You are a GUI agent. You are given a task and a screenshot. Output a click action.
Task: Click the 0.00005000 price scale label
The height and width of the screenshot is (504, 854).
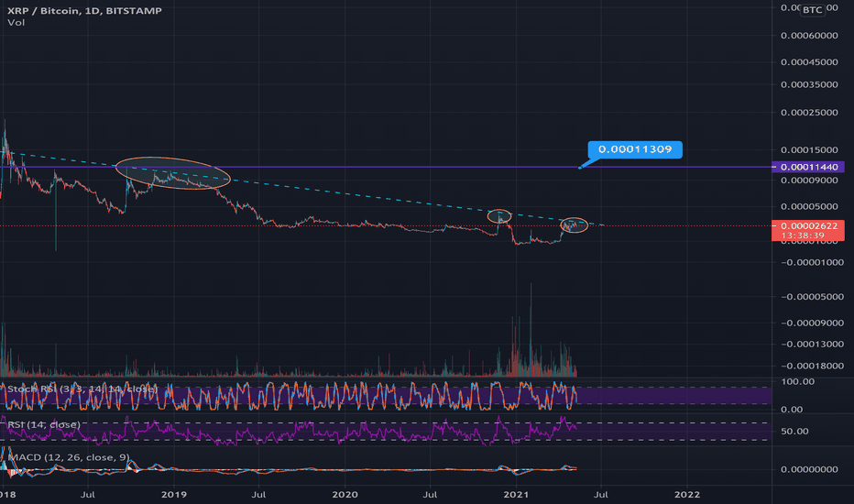pos(809,206)
